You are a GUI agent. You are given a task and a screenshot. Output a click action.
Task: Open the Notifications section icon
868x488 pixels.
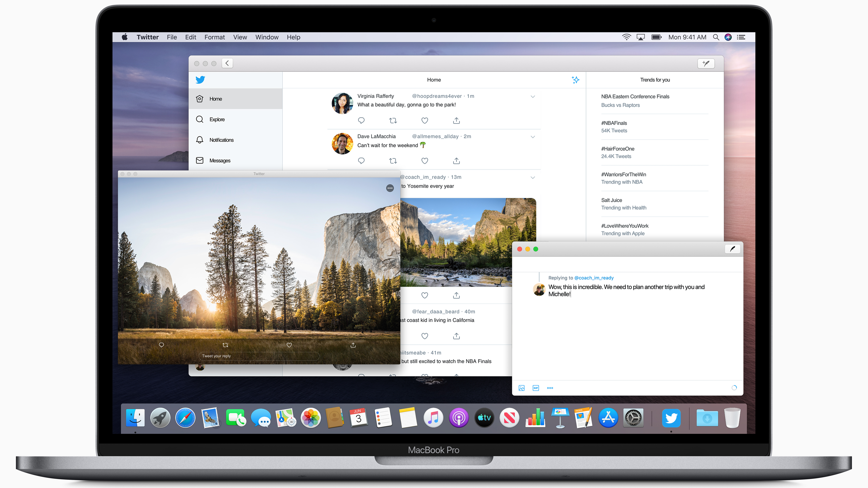coord(200,139)
